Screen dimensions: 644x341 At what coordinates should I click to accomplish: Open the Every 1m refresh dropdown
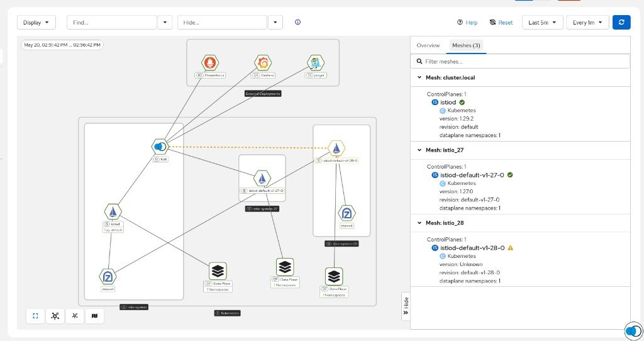point(587,22)
